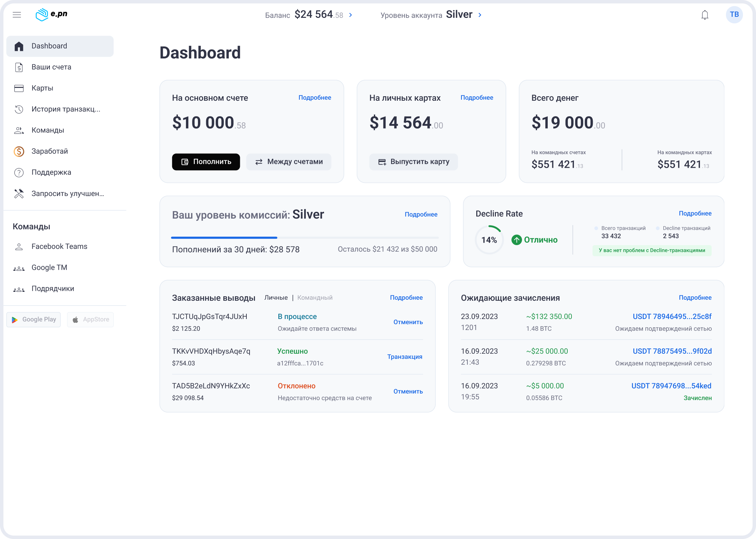756x539 pixels.
Task: Open USDT 78946495...25c8f transaction link
Action: click(672, 317)
